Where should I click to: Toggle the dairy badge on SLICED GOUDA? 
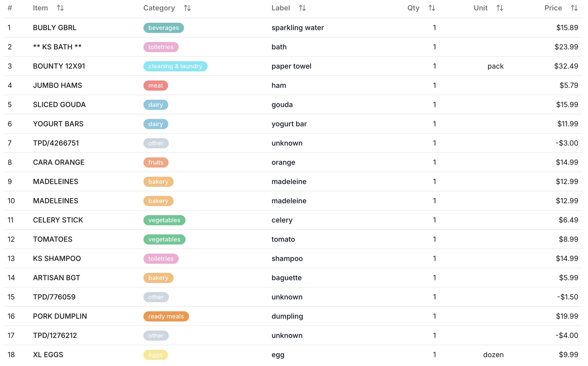click(156, 105)
